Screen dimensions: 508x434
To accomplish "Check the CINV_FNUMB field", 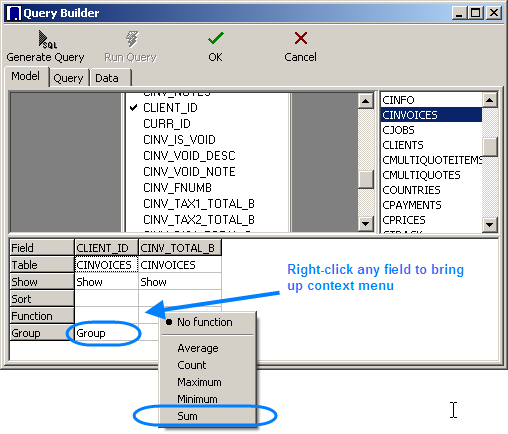I will tap(177, 188).
